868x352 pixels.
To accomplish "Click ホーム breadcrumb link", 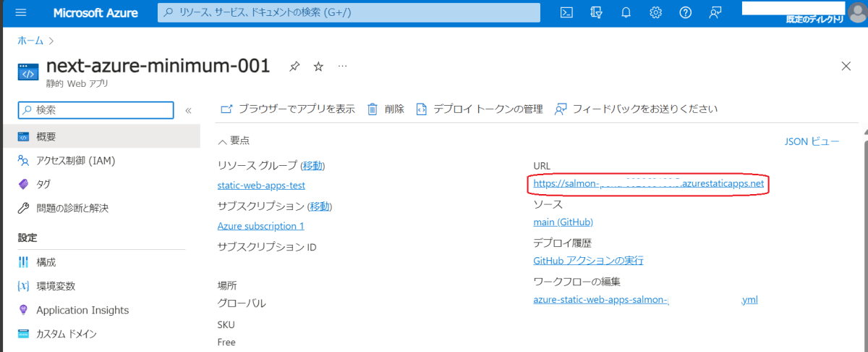I will pyautogui.click(x=30, y=41).
